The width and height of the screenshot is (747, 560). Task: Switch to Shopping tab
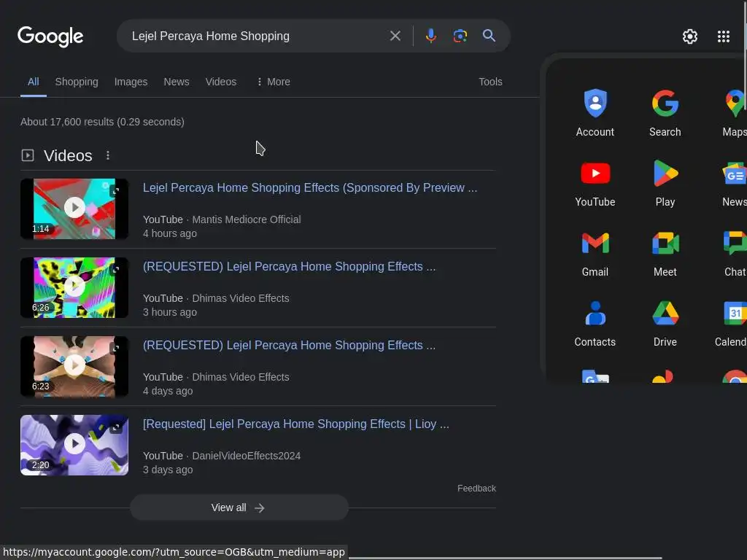click(77, 82)
